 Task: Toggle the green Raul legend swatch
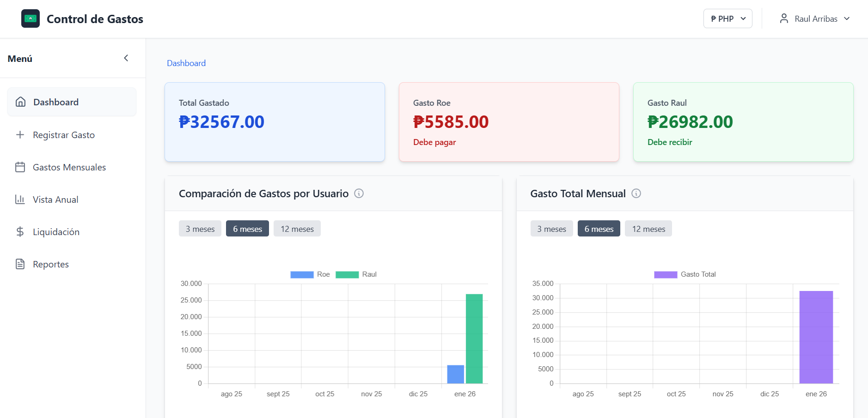coord(347,274)
